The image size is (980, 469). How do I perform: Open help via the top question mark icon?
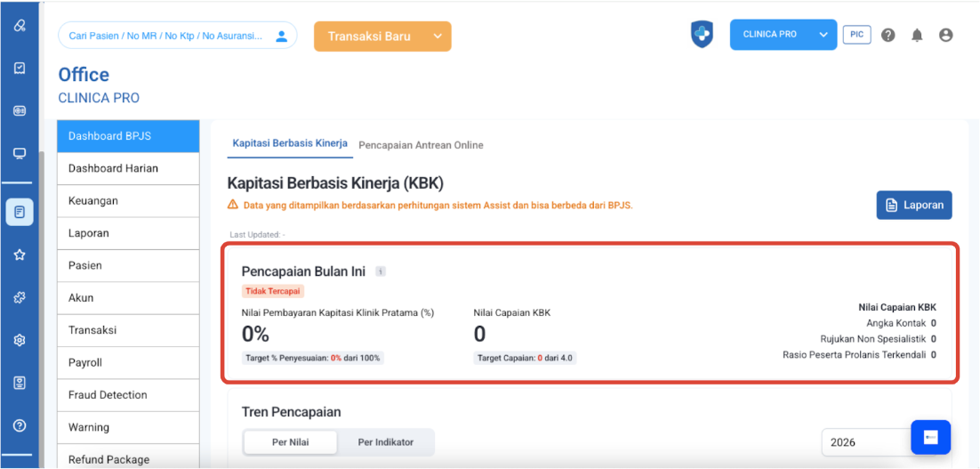[x=888, y=36]
